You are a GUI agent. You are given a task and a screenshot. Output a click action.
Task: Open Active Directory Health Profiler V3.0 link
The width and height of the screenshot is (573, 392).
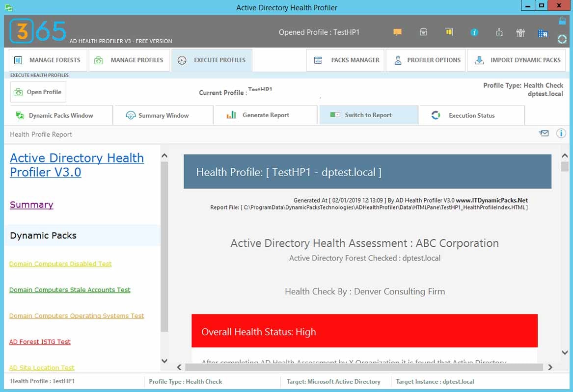click(x=77, y=165)
